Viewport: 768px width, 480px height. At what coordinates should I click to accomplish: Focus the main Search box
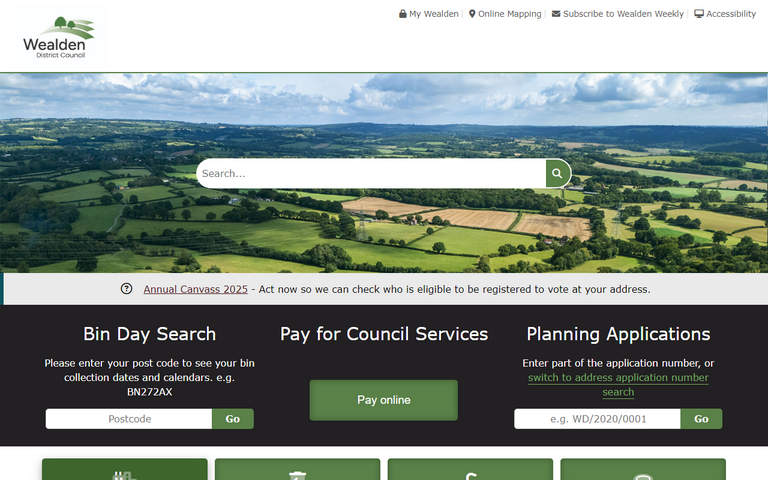click(371, 173)
